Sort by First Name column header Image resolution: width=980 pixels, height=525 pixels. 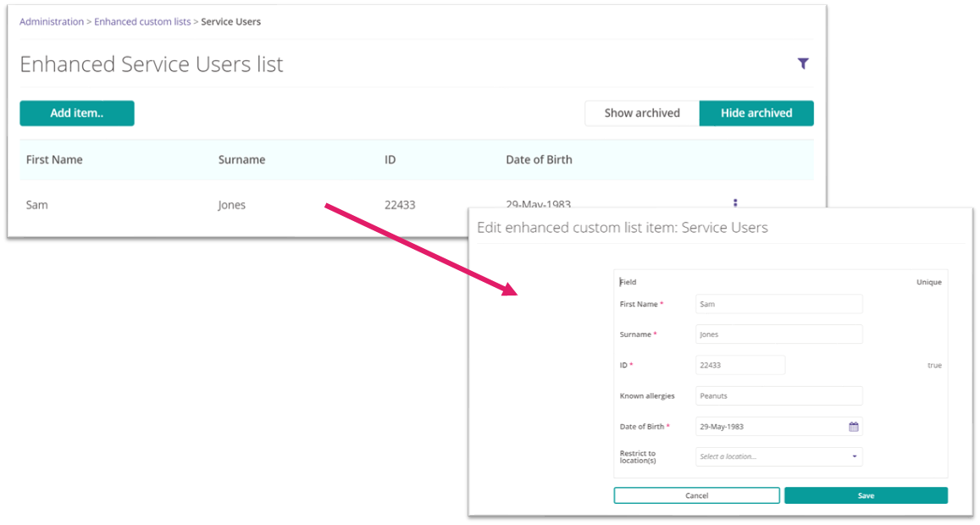pyautogui.click(x=54, y=160)
